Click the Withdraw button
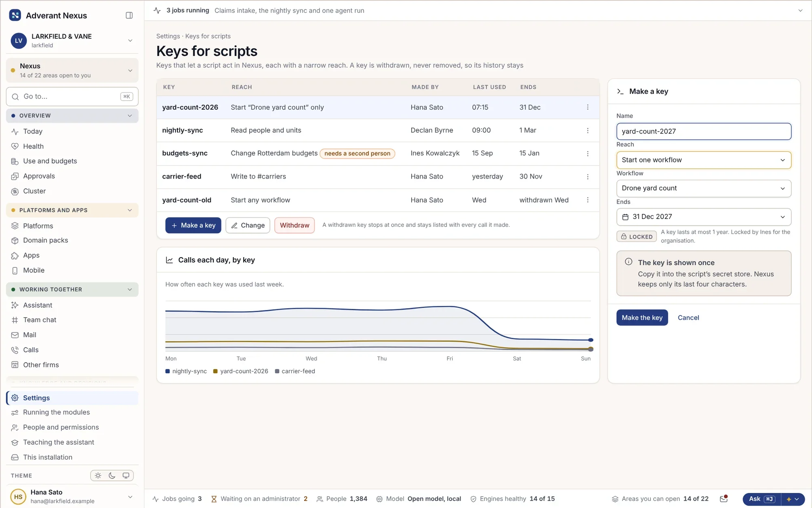812x508 pixels. click(x=294, y=225)
